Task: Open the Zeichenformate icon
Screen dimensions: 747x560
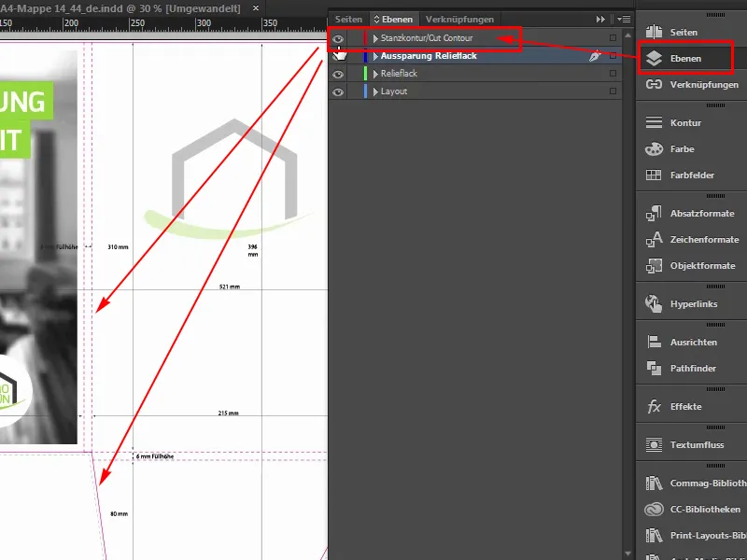Action: (x=654, y=240)
